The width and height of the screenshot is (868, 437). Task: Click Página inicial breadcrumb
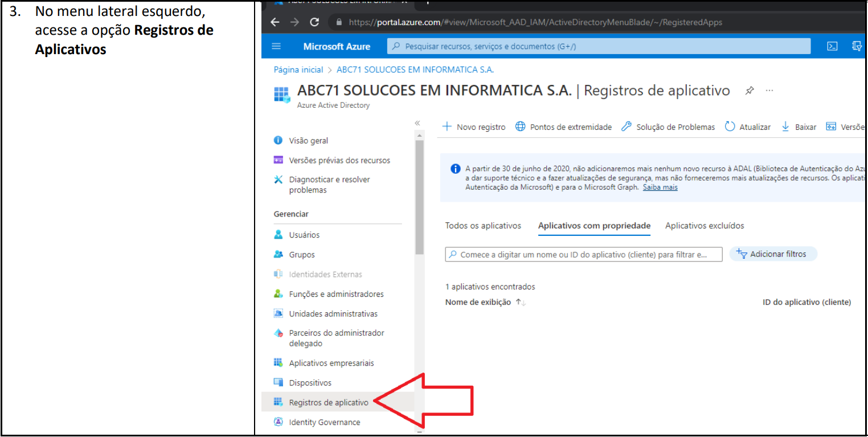point(298,70)
